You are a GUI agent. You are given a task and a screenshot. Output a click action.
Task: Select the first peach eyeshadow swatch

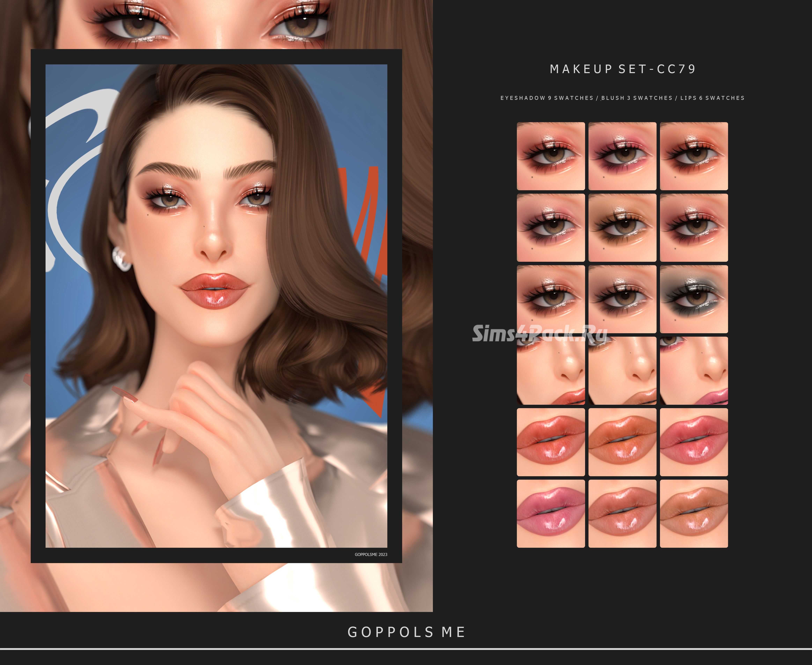[551, 156]
